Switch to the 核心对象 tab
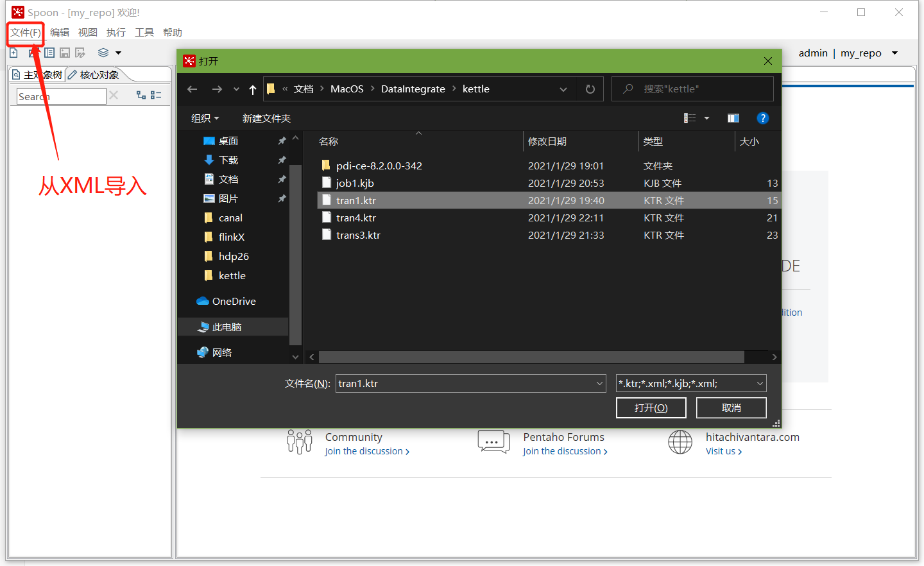This screenshot has height=566, width=924. [x=94, y=75]
